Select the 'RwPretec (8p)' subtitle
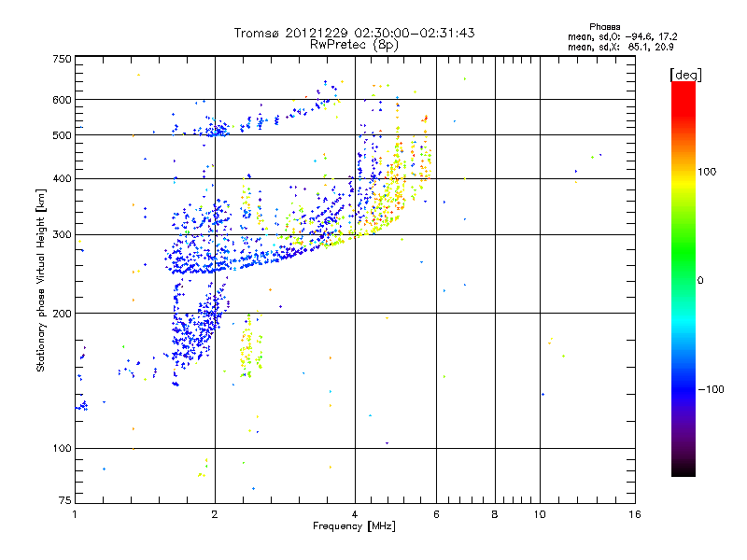 (x=354, y=45)
